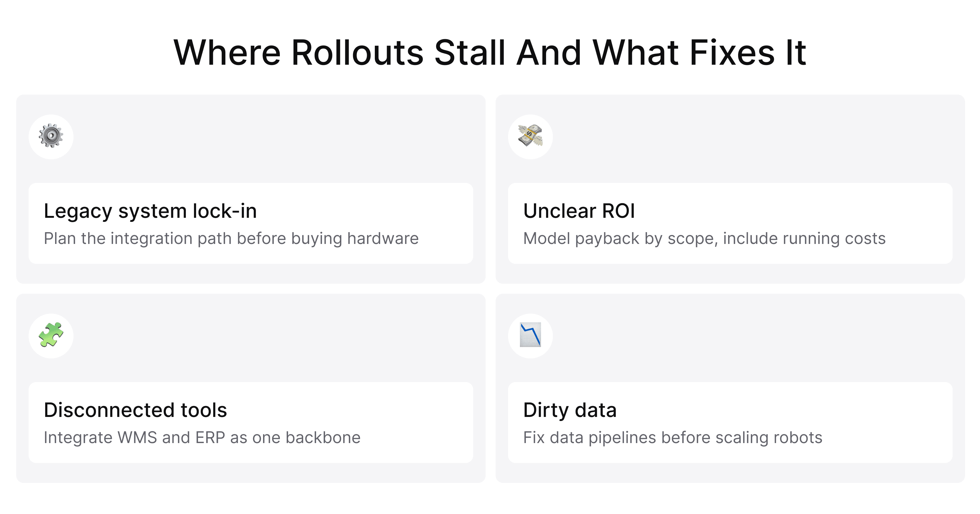Click the white circle behind the puzzle piece
This screenshot has height=514, width=980.
click(51, 336)
